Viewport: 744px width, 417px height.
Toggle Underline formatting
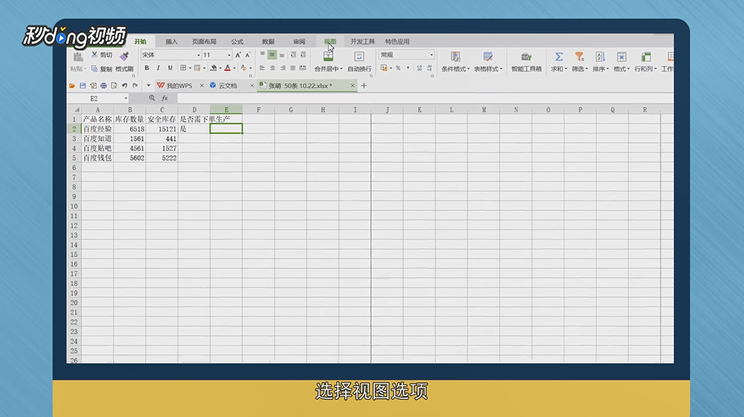[170, 68]
